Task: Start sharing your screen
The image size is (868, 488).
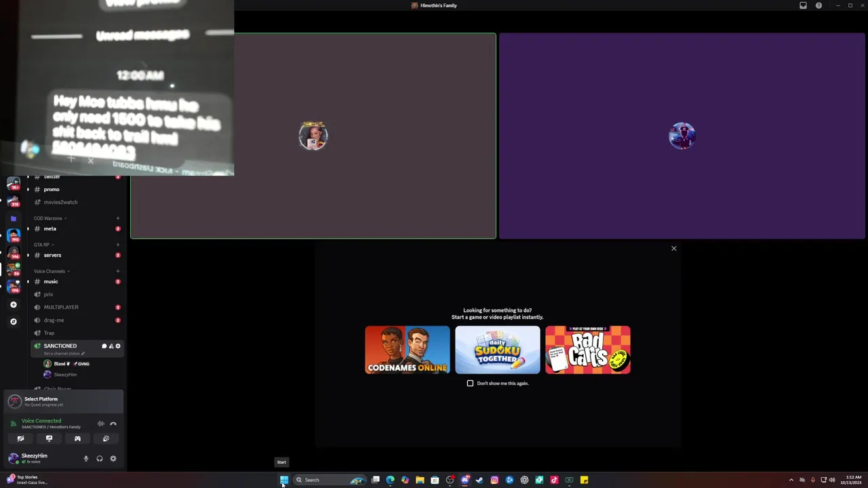Action: coord(49,439)
